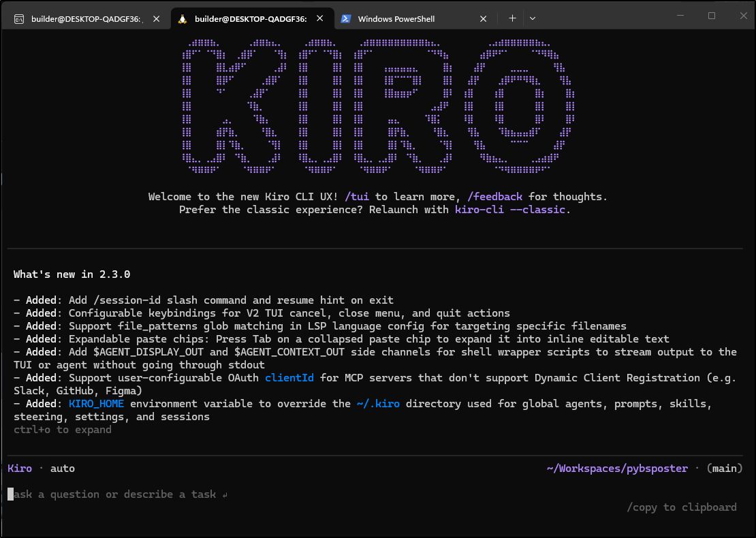The width and height of the screenshot is (756, 538).
Task: Click the '$AGENT_DISPLAY_OUT' changelog line
Action: 375,358
